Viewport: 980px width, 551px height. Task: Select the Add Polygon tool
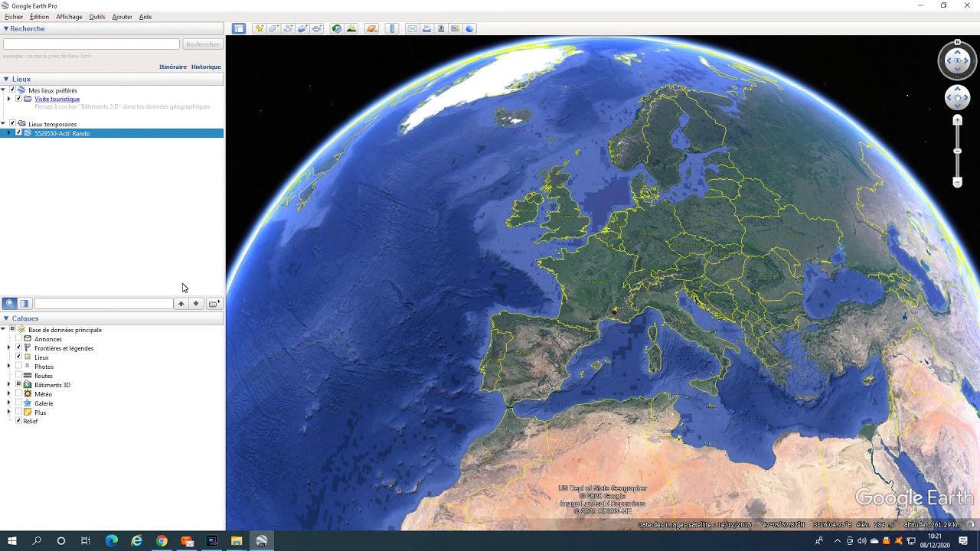click(x=274, y=28)
